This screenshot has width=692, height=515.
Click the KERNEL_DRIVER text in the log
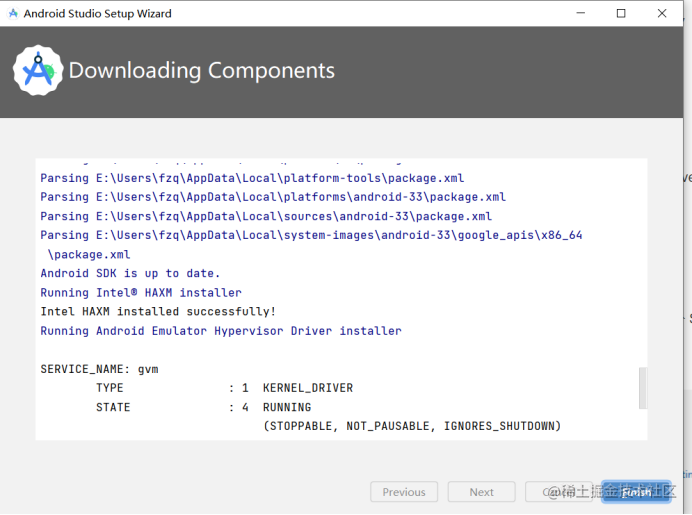(308, 388)
